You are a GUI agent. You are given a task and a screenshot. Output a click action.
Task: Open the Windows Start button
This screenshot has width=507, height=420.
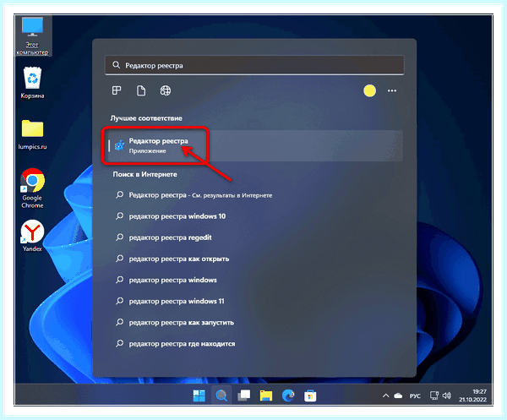(x=199, y=395)
